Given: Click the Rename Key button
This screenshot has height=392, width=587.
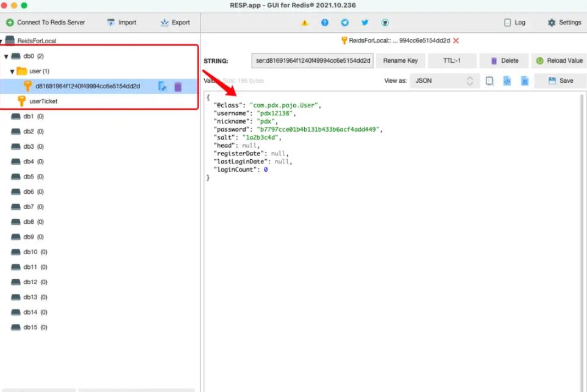Looking at the screenshot, I should coord(400,60).
